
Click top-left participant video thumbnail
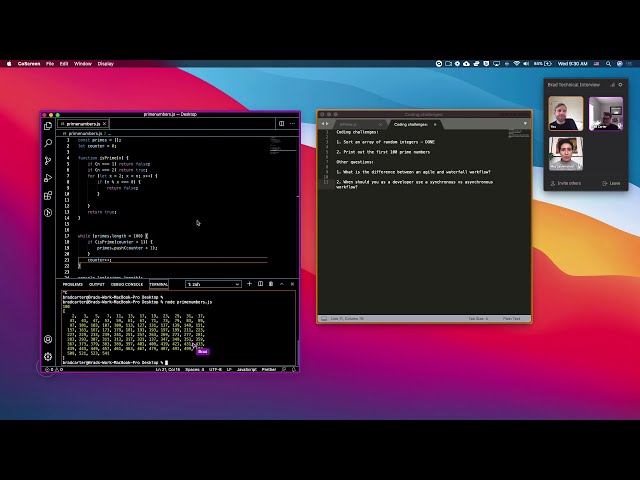coord(566,113)
